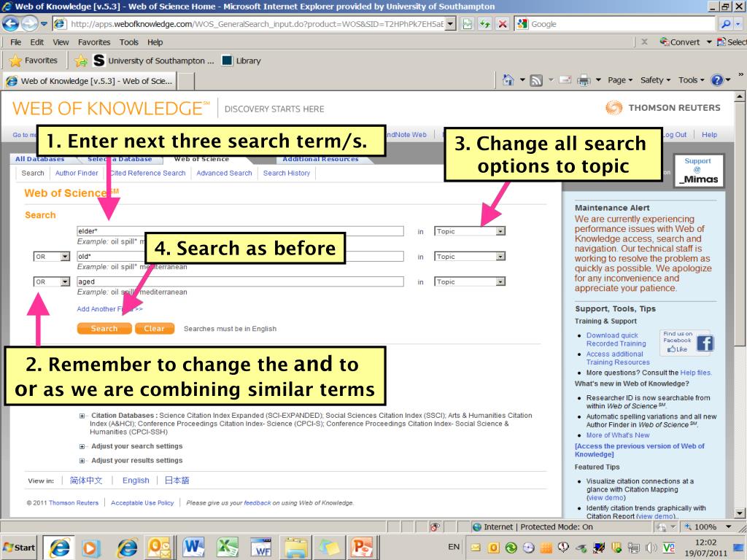Click the Start button
The height and width of the screenshot is (560, 747).
coord(19,547)
